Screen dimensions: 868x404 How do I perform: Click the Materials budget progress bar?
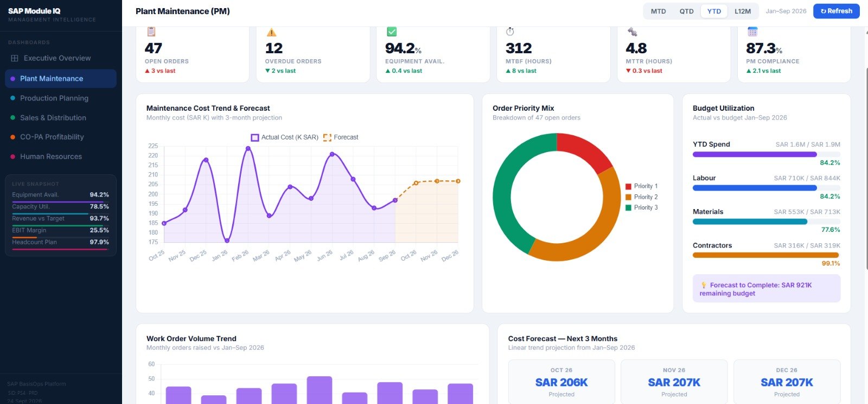767,222
